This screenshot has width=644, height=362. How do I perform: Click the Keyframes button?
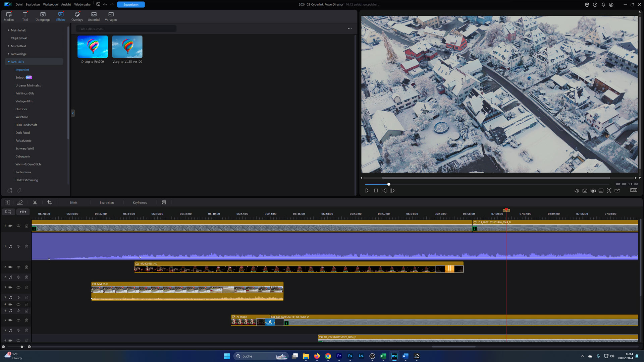[x=140, y=203]
